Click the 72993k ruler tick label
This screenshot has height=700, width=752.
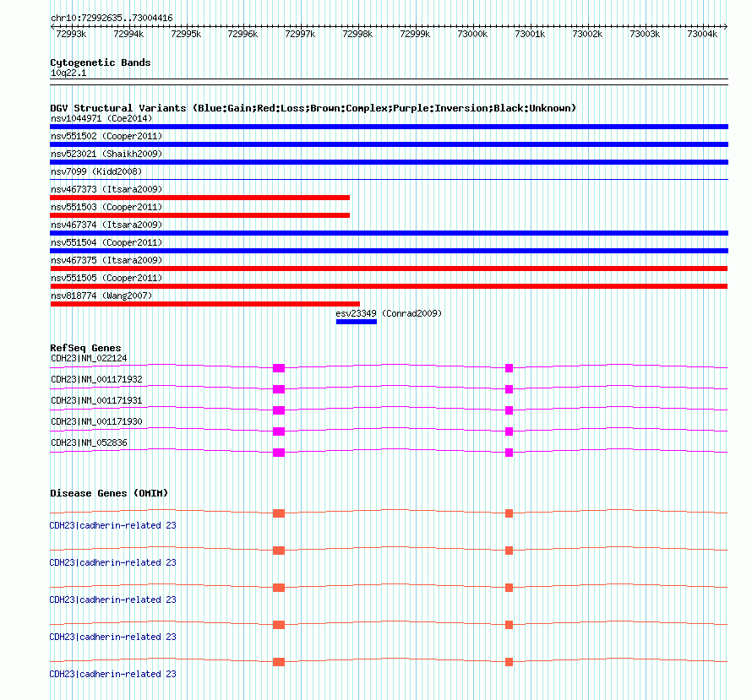coord(71,34)
